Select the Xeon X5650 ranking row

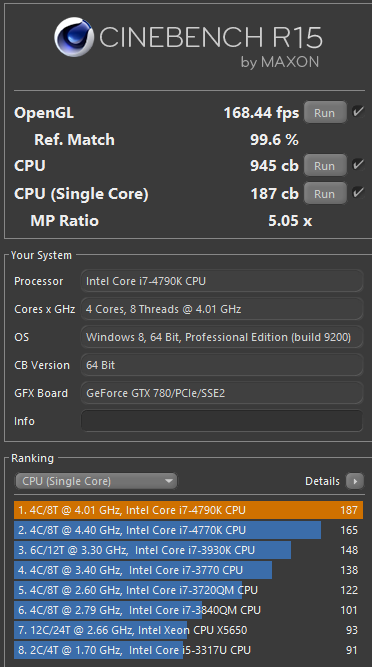[188, 630]
